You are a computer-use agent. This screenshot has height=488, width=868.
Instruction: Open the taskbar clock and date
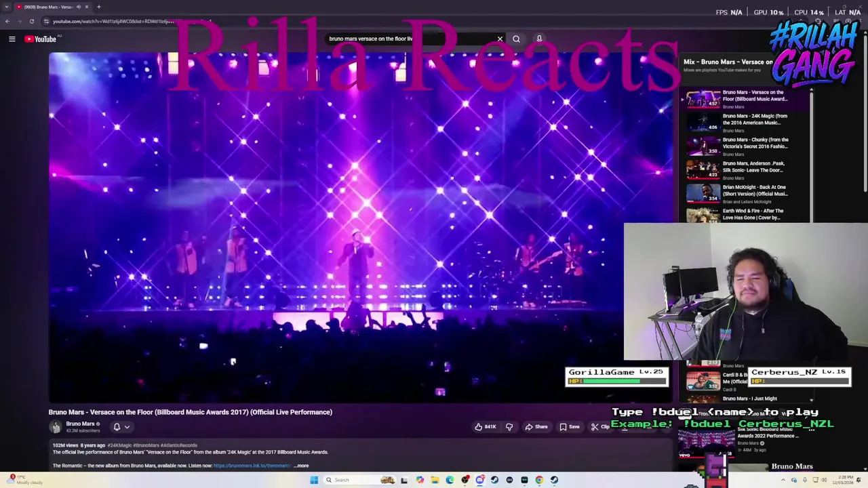(x=844, y=480)
